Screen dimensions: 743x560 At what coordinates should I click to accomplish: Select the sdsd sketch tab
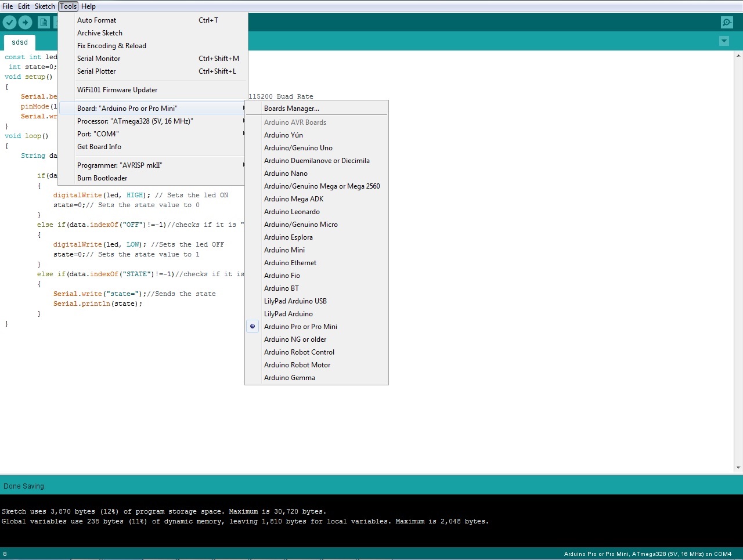point(20,42)
